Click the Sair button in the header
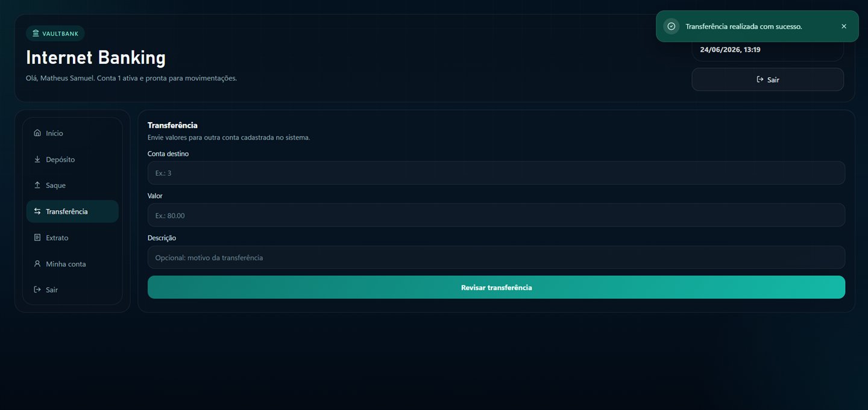Image resolution: width=868 pixels, height=410 pixels. point(767,79)
